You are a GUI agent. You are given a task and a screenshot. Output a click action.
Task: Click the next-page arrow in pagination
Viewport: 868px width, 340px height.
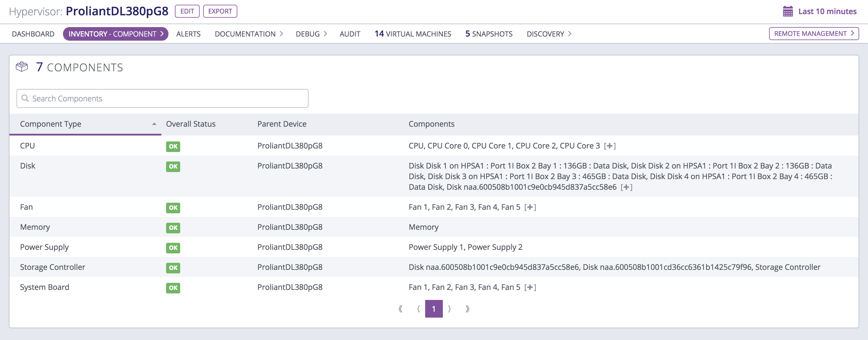click(450, 309)
